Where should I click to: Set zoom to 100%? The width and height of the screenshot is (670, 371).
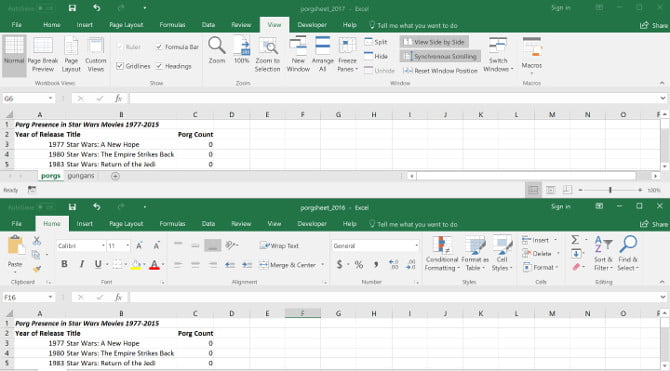[241, 51]
